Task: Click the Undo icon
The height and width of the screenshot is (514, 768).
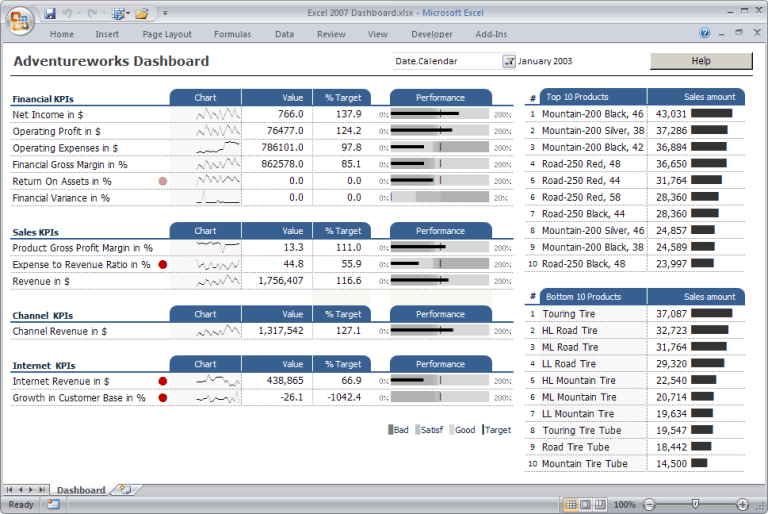Action: click(x=67, y=13)
